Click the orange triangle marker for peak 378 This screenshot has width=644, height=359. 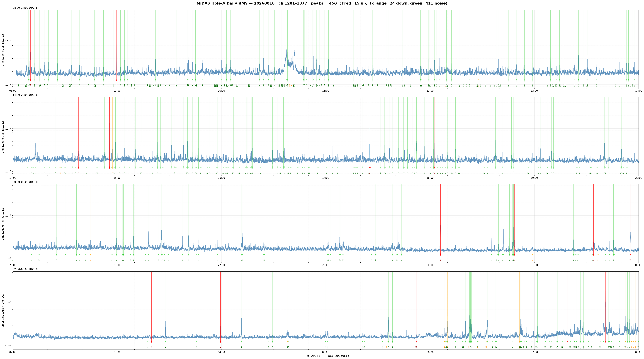click(x=387, y=342)
